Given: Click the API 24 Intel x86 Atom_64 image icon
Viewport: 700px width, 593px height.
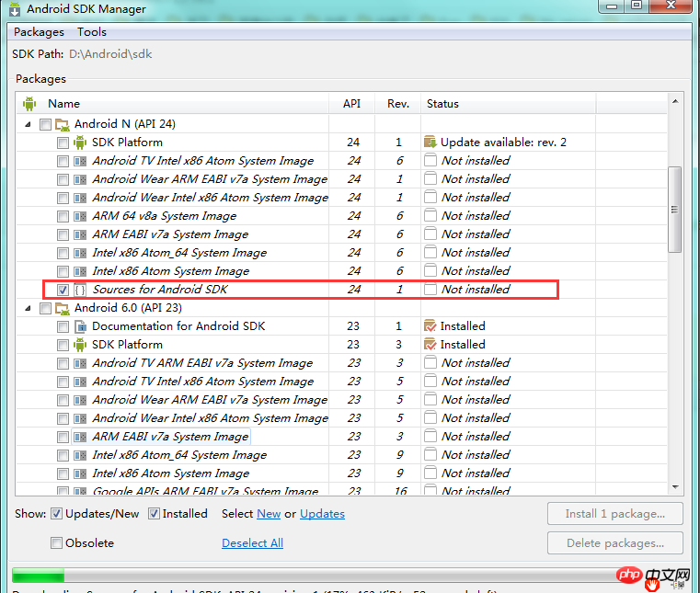Looking at the screenshot, I should click(80, 253).
